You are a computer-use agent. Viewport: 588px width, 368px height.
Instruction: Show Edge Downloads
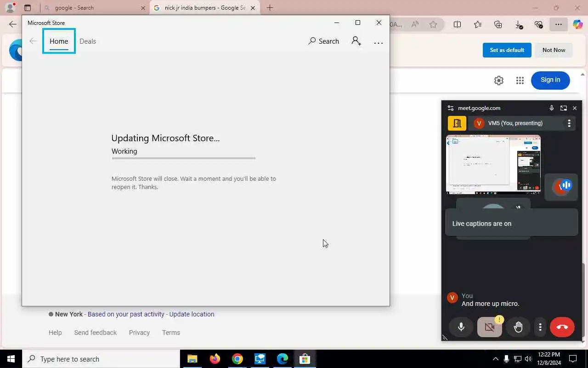(x=519, y=25)
